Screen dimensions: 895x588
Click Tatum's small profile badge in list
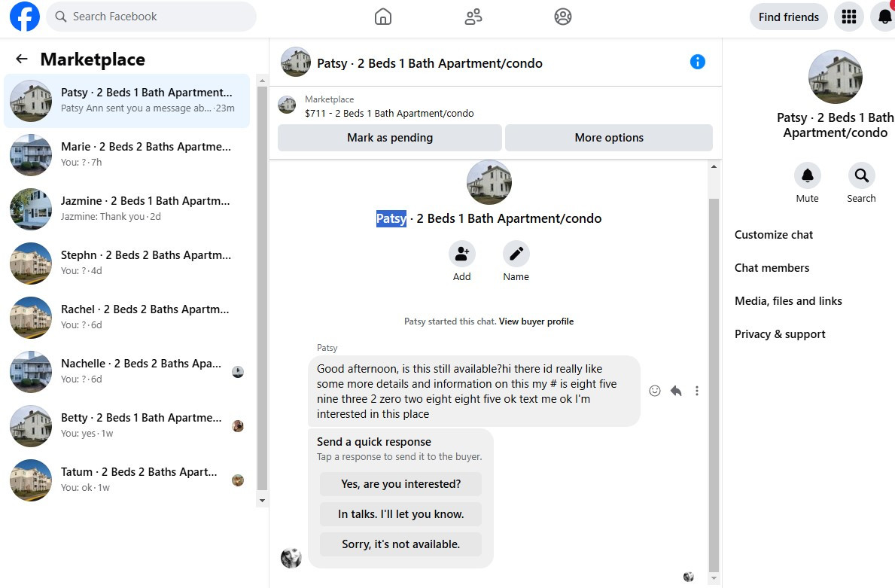point(238,480)
